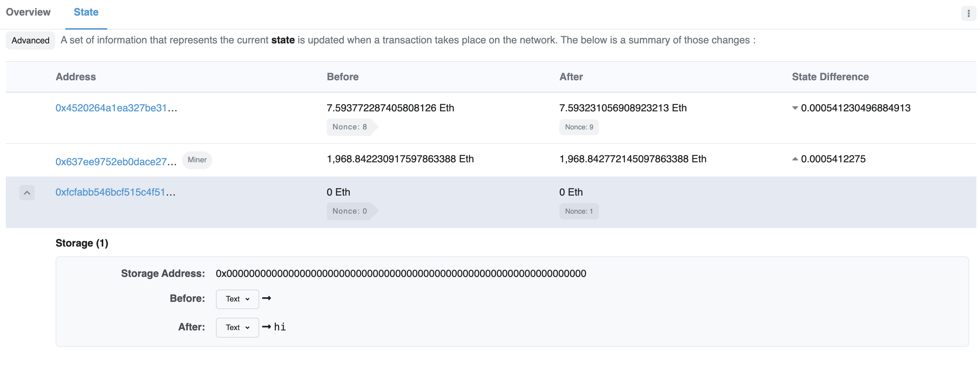
Task: Switch to the Overview tab
Action: tap(28, 12)
